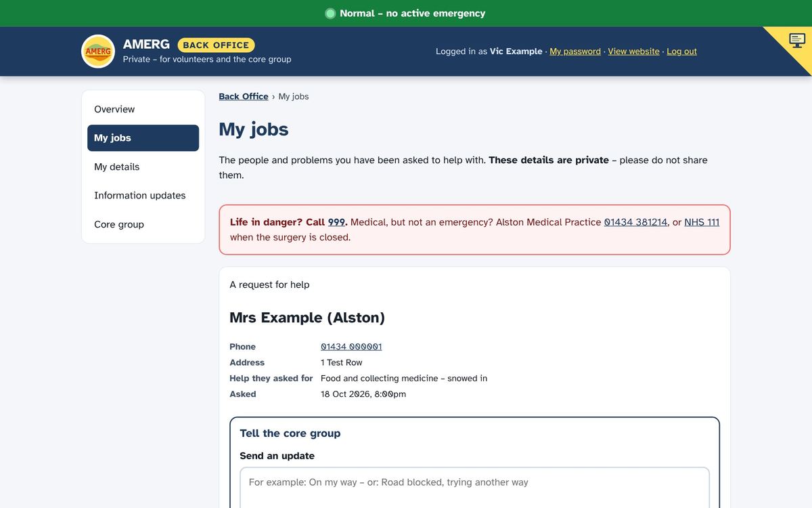Open the View website link
The image size is (812, 508).
[x=633, y=51]
